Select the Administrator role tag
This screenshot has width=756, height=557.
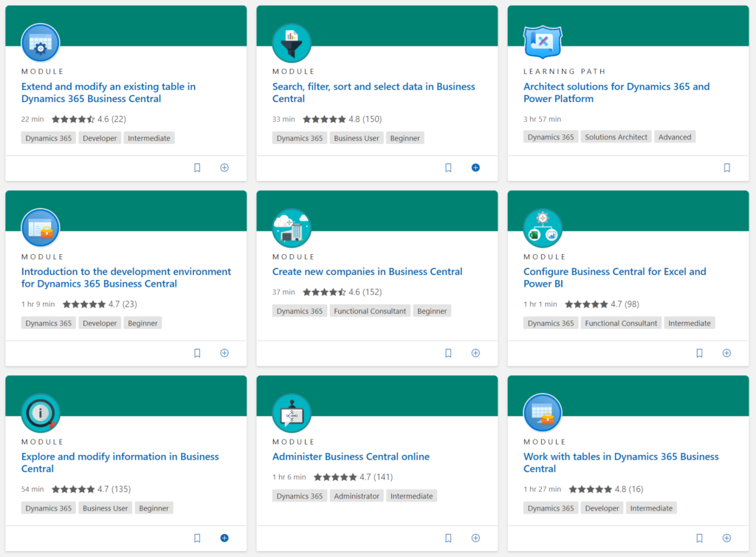(357, 496)
